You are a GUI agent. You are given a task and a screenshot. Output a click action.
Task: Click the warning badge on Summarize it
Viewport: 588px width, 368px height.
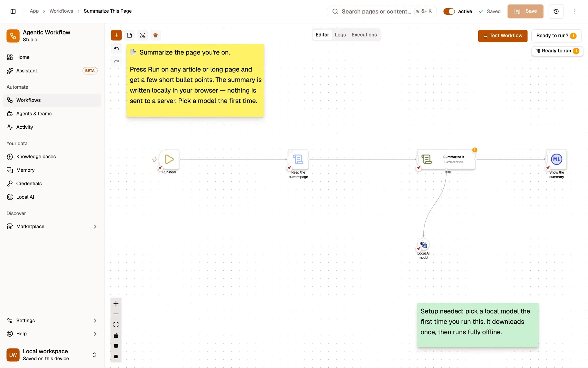click(x=475, y=150)
